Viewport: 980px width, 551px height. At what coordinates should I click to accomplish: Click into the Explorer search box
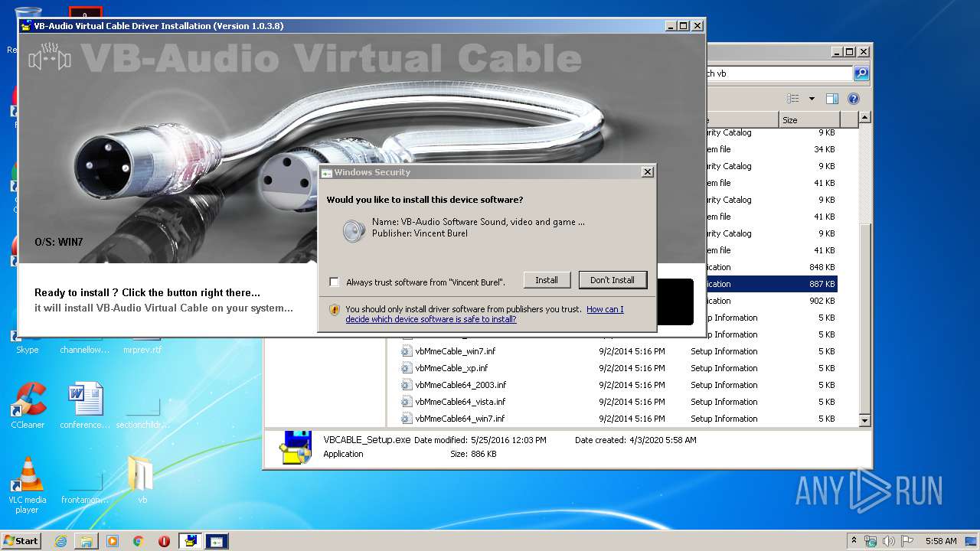pos(779,73)
